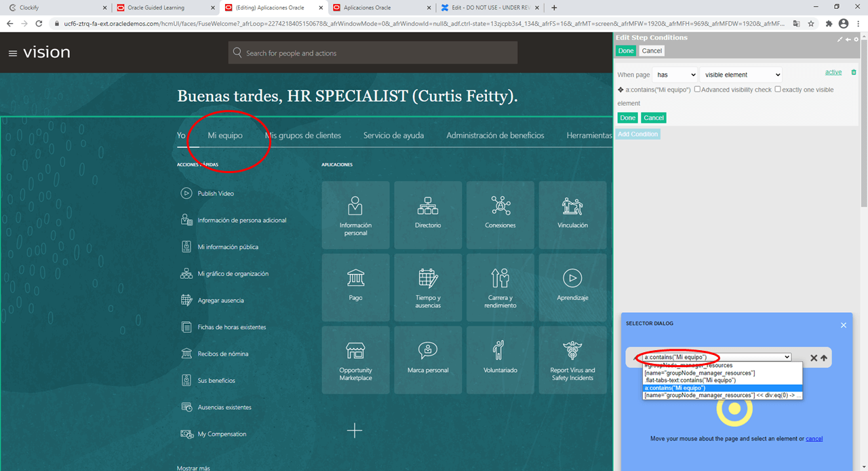
Task: Switch to Servicio de ayuda tab
Action: 393,135
